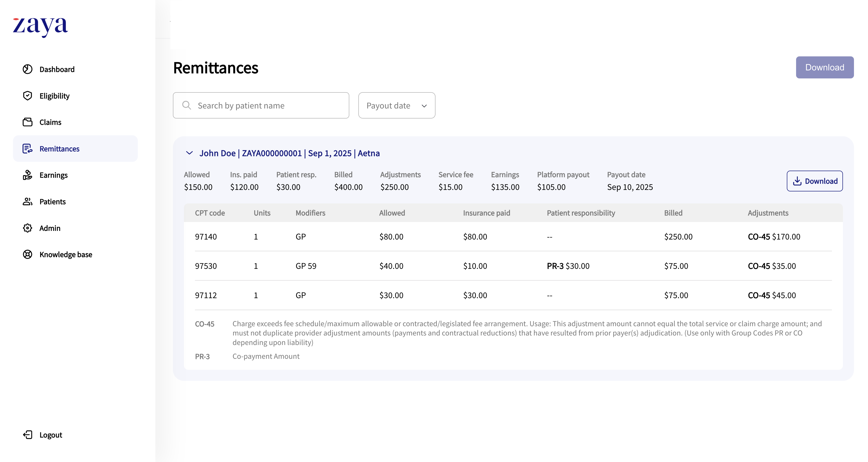This screenshot has height=462, width=868.
Task: Click the Dashboard chart icon in sidebar
Action: (27, 69)
